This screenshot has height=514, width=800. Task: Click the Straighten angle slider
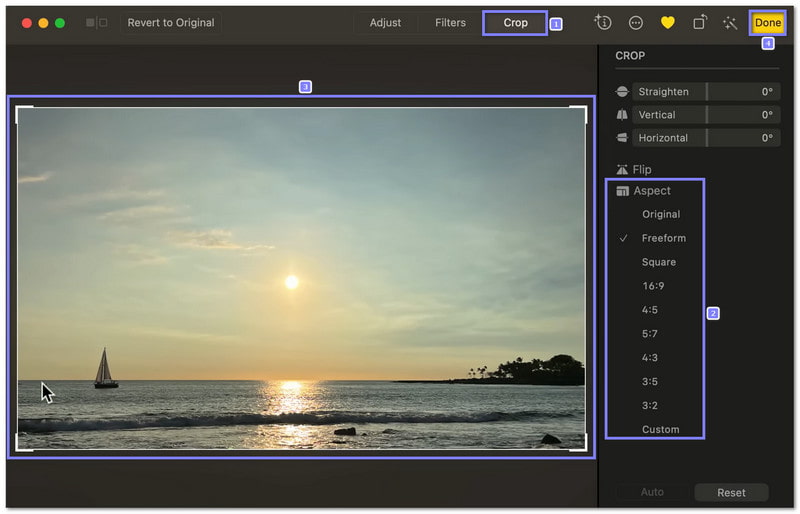(706, 92)
